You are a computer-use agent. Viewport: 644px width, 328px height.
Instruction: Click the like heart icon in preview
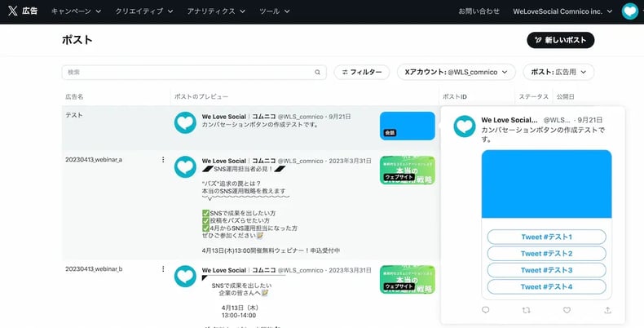point(567,310)
